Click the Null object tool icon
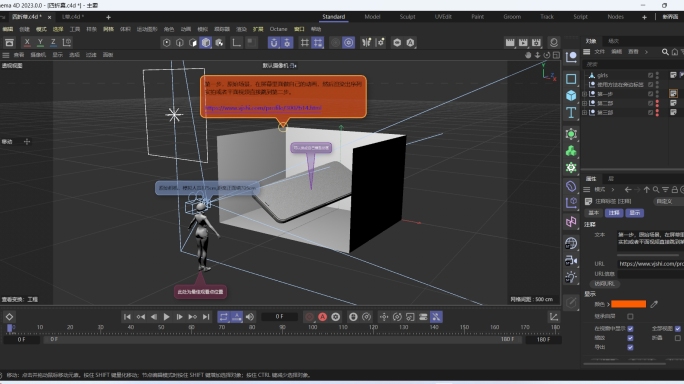 [571, 57]
